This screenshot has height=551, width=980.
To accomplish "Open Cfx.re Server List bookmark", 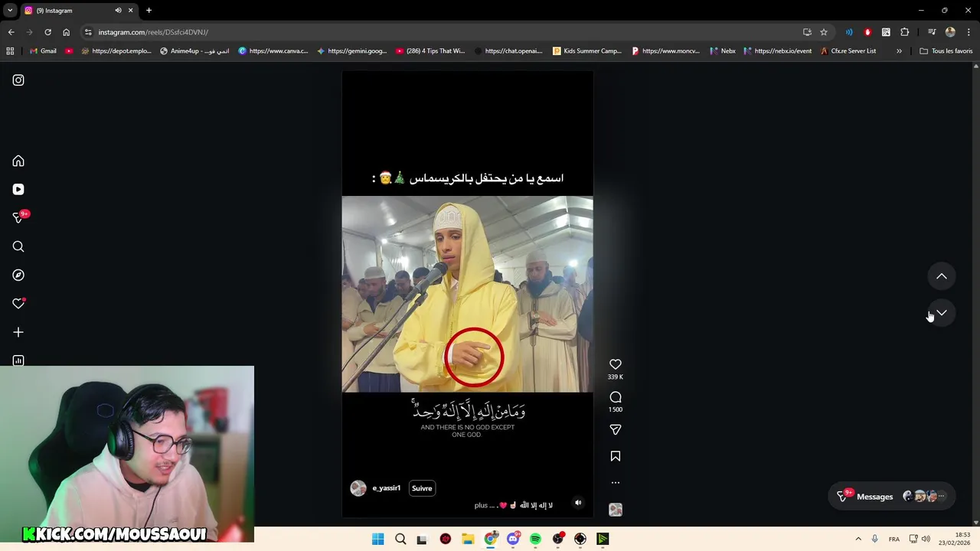I will coord(848,51).
